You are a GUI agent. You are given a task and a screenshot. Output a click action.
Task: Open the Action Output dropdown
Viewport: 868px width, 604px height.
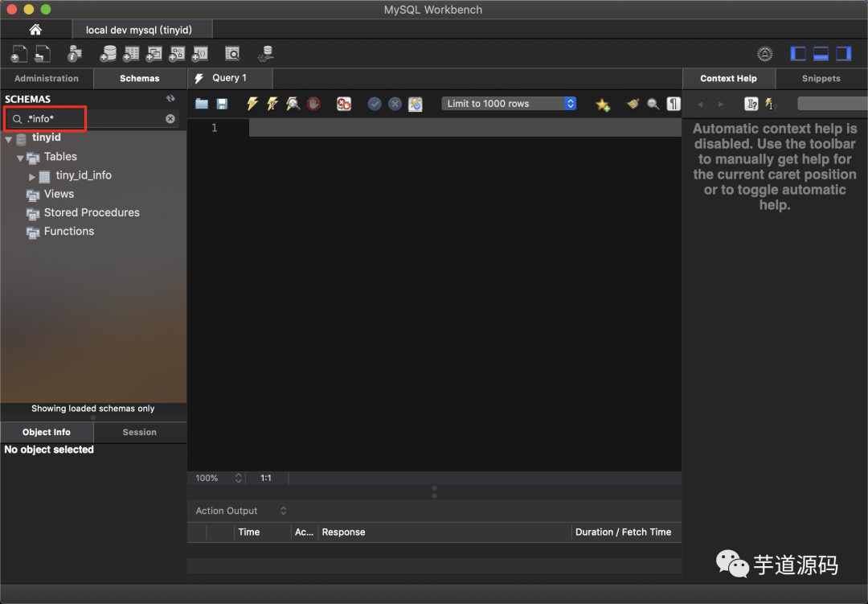pyautogui.click(x=241, y=511)
